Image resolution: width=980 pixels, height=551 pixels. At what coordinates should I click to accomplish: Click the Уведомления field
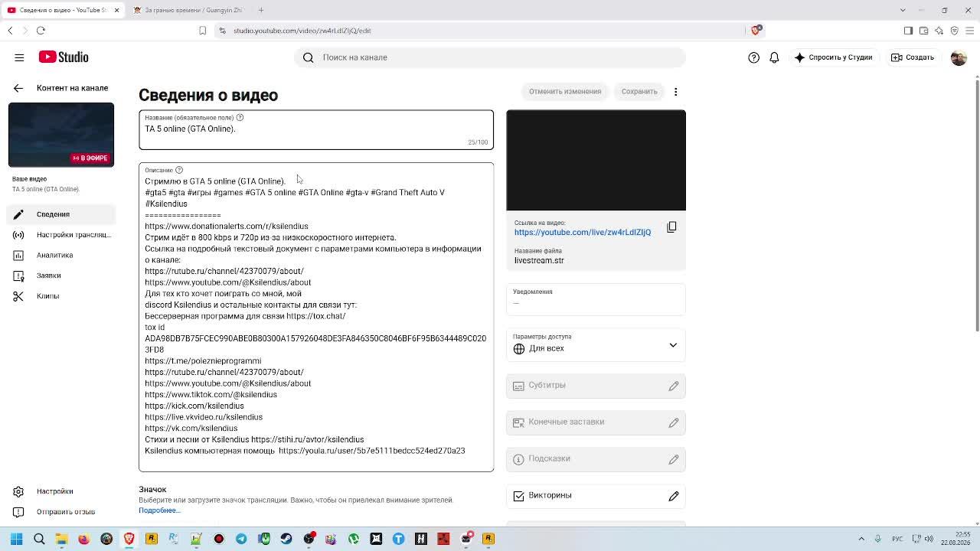click(x=596, y=299)
